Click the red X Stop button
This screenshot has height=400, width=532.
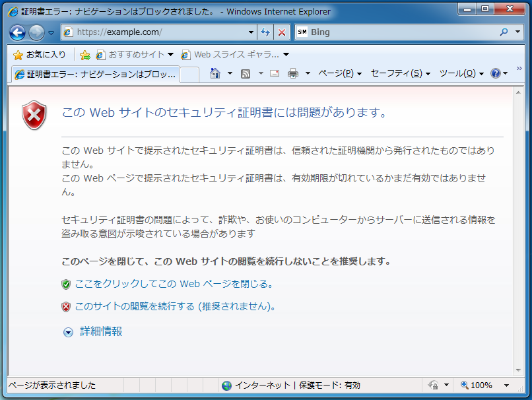click(x=282, y=32)
